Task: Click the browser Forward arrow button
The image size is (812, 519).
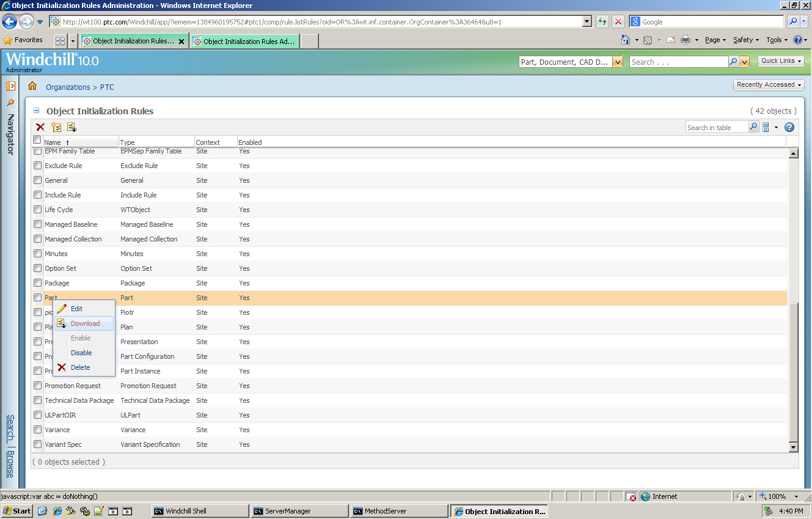Action: [26, 21]
